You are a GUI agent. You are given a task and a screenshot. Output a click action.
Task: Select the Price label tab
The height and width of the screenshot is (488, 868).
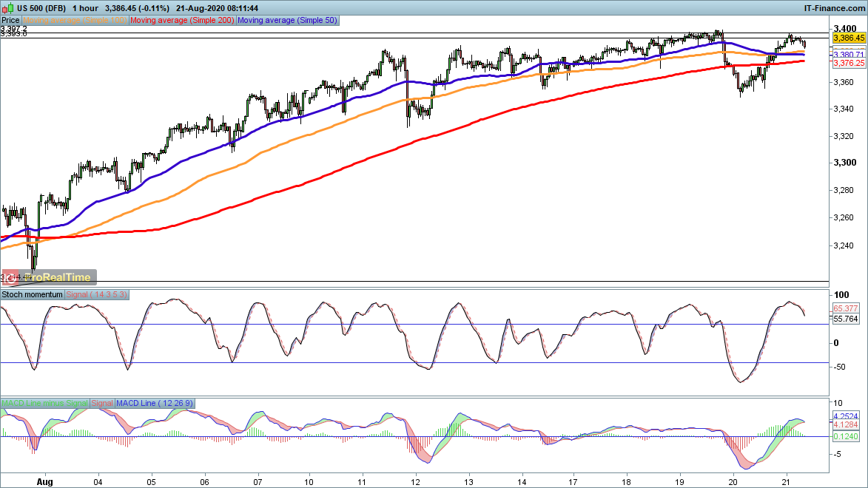11,21
